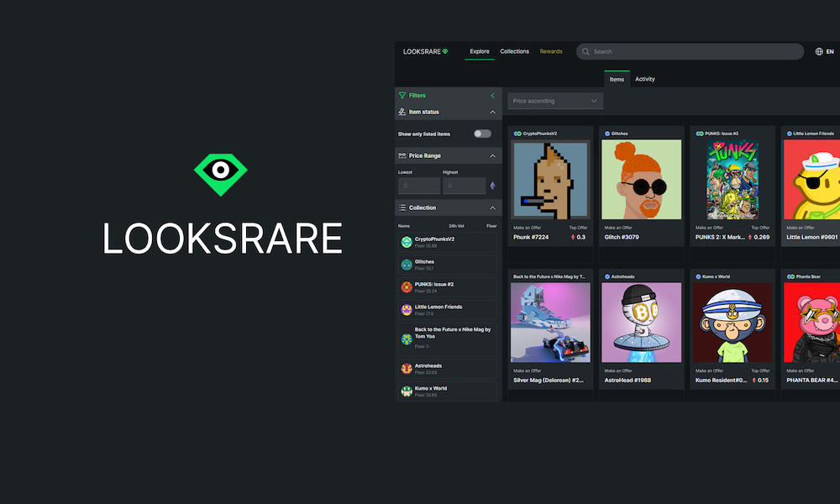The width and height of the screenshot is (840, 504).
Task: Click verified badge on Little Lemon Friends card
Action: pos(789,134)
